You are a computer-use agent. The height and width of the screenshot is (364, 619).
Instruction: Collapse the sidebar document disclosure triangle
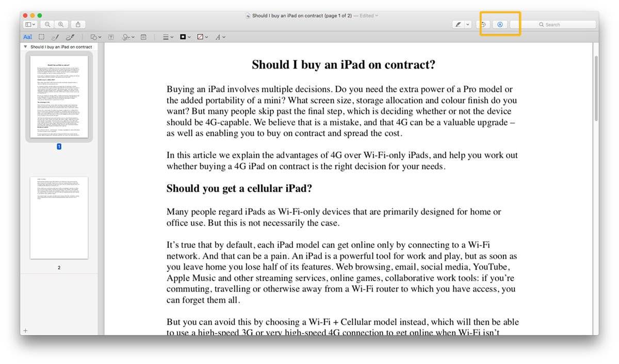[x=26, y=46]
